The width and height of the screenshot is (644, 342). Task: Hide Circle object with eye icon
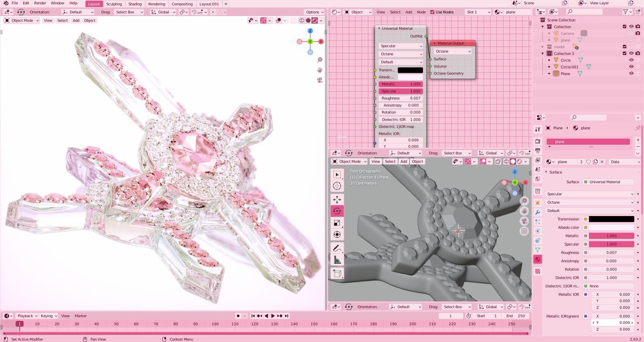click(x=631, y=60)
